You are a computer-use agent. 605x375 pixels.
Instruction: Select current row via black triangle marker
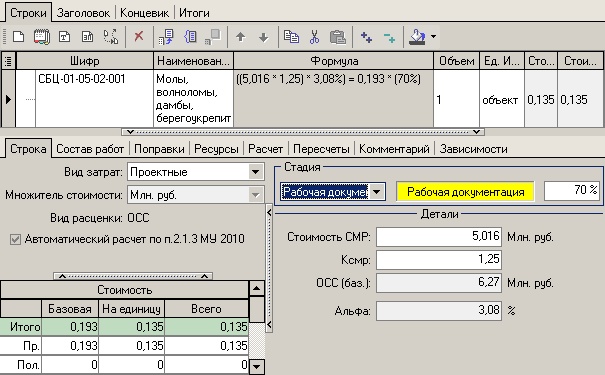(x=8, y=100)
